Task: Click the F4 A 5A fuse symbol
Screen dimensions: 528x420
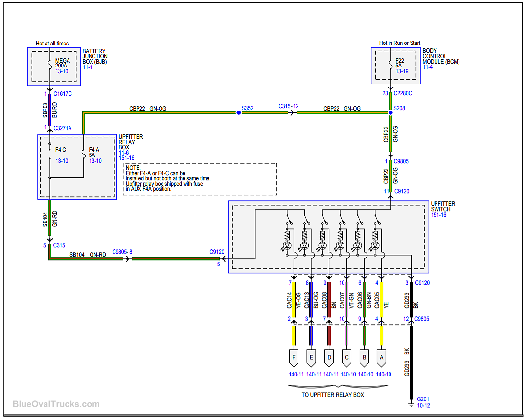Action: click(x=84, y=155)
